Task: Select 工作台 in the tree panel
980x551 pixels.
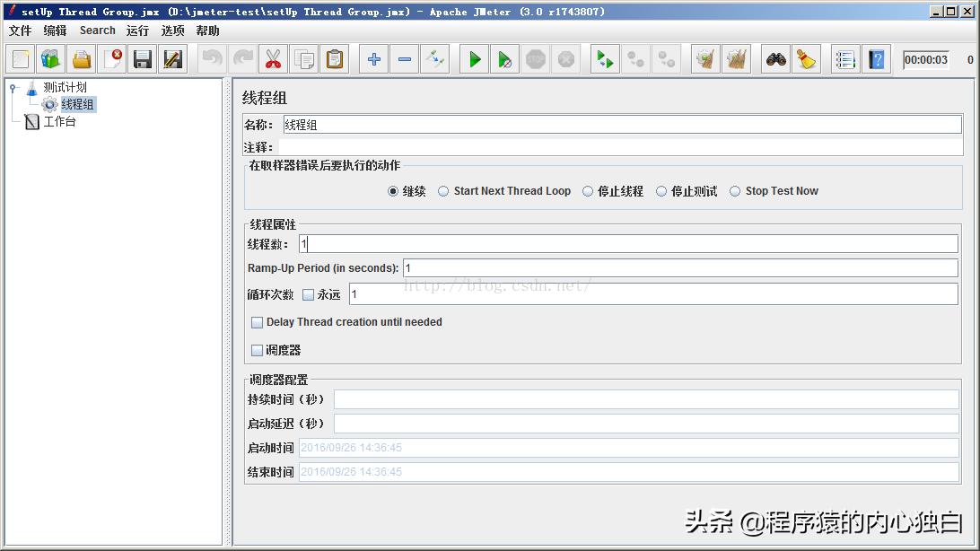Action: [x=61, y=121]
